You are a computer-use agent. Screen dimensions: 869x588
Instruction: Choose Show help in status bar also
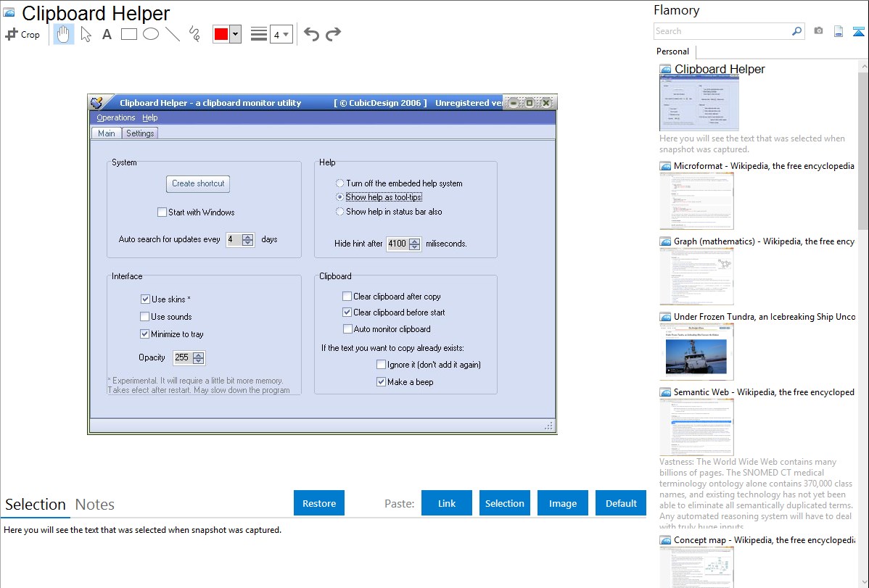[339, 212]
